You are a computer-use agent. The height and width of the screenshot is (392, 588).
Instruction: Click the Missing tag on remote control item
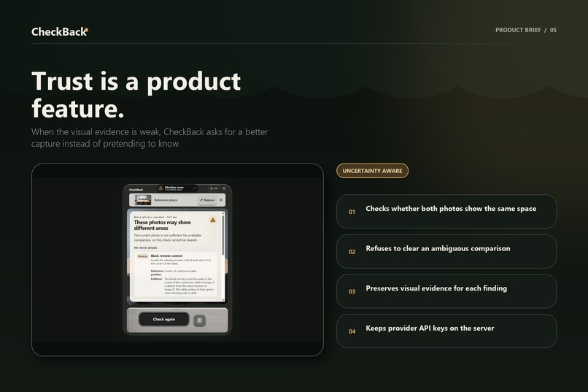(x=142, y=256)
